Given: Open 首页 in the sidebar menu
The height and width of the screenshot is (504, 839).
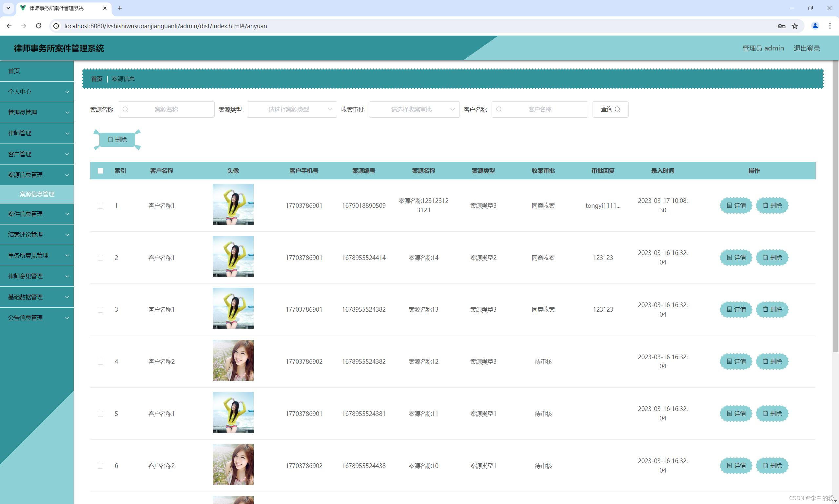Looking at the screenshot, I should click(x=14, y=71).
